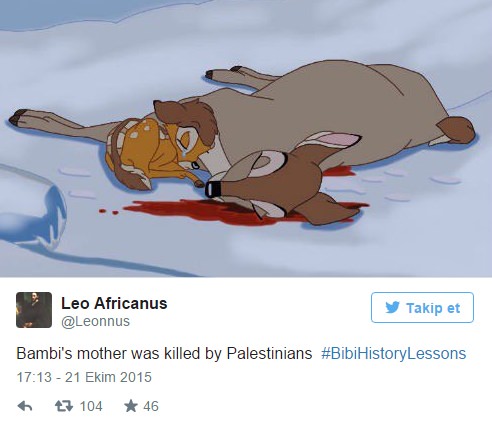Open the attached Bambi cartoon image
The height and width of the screenshot is (421, 492).
click(x=246, y=138)
